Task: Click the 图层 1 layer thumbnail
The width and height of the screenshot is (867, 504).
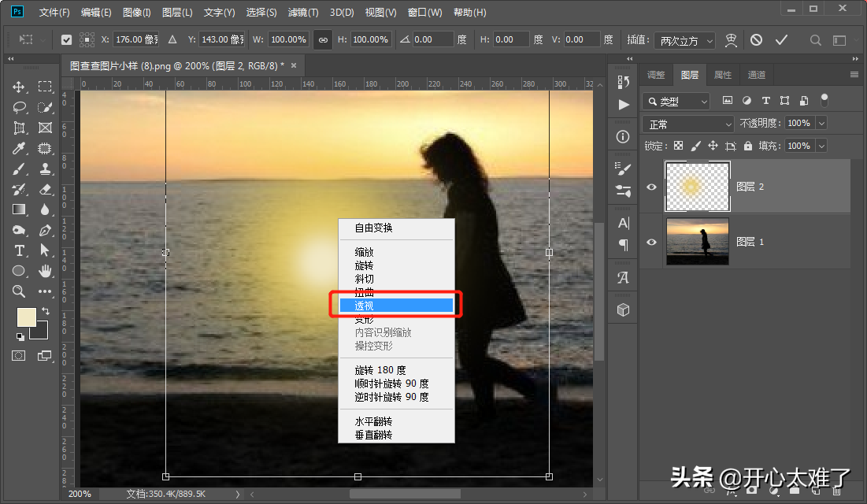Action: click(697, 242)
